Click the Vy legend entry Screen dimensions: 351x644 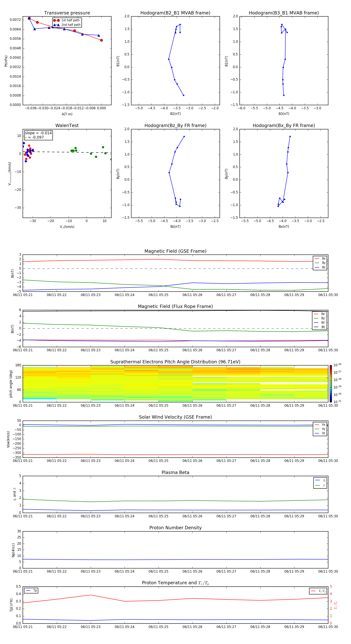tap(320, 429)
